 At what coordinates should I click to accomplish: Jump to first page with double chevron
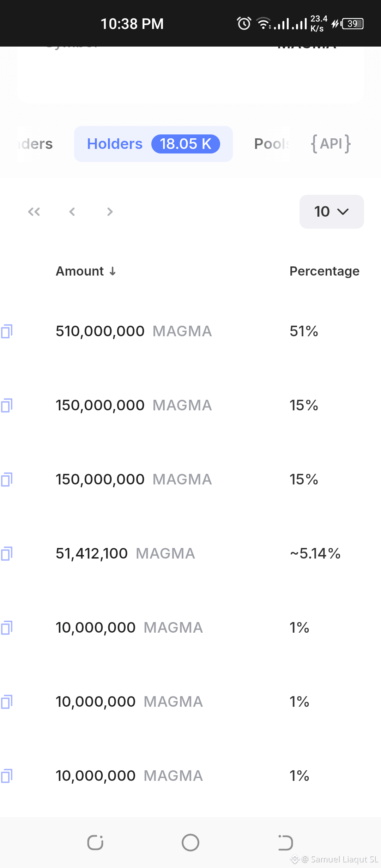tap(34, 212)
